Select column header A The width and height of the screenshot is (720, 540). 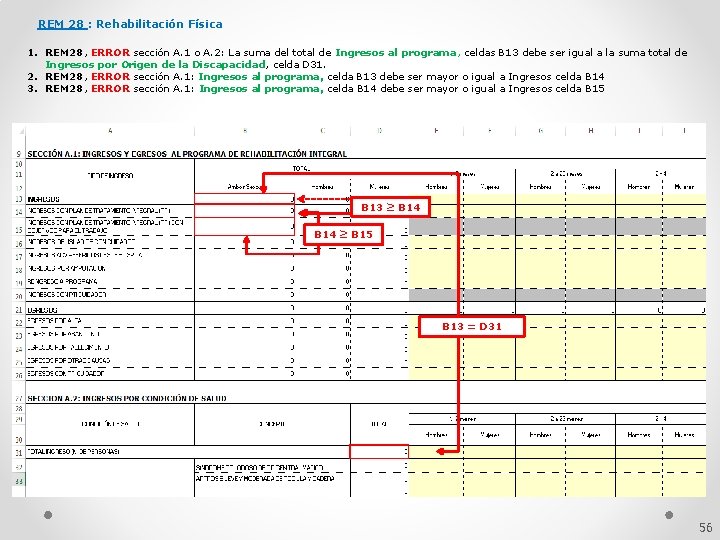110,131
